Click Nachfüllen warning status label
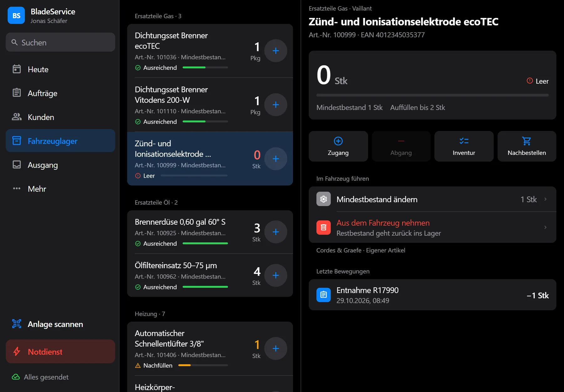564x392 pixels. coord(158,365)
